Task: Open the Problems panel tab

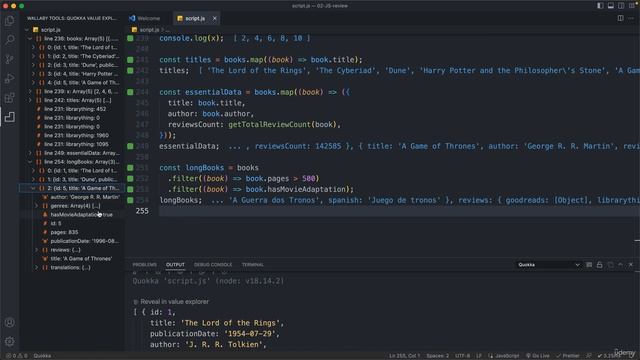Action: pos(144,264)
